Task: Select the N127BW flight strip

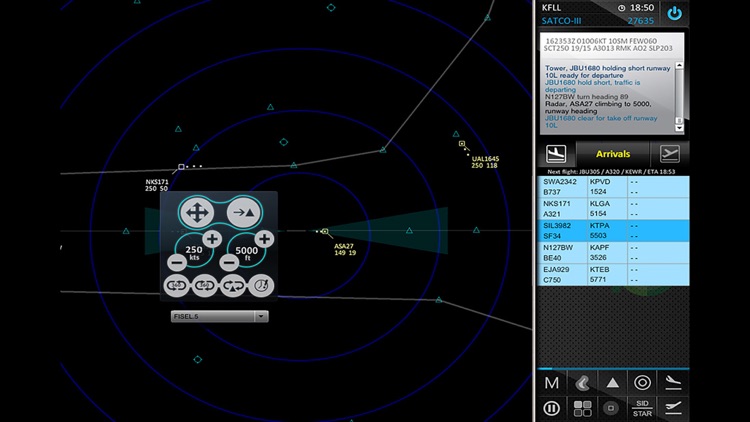Action: tap(613, 253)
